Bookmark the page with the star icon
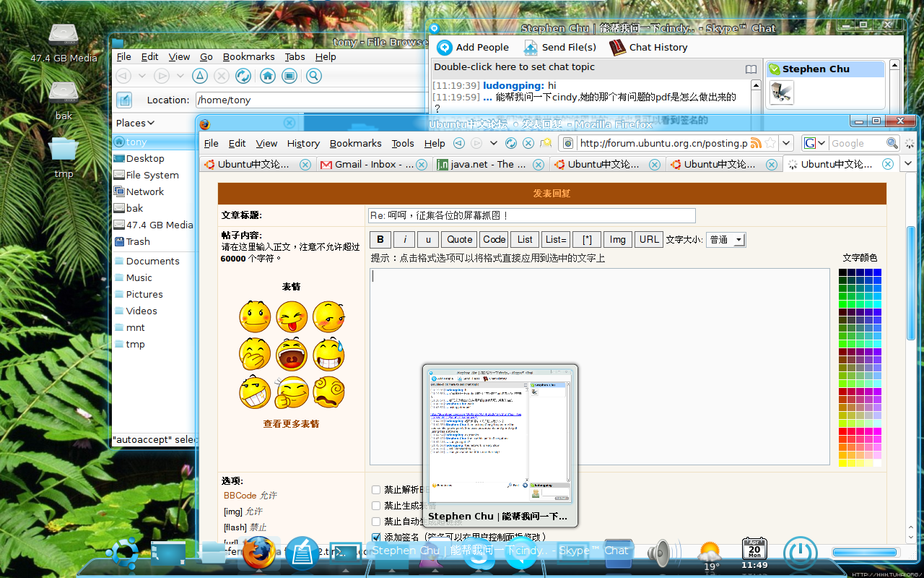 (770, 143)
